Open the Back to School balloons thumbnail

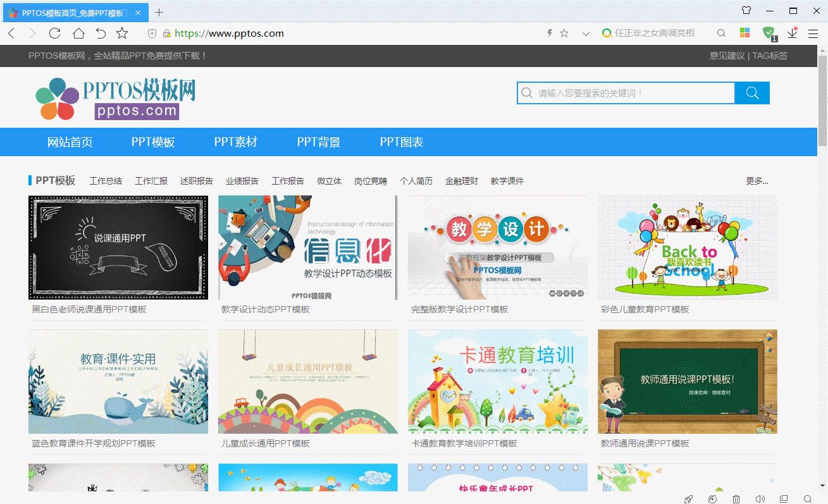(x=688, y=247)
